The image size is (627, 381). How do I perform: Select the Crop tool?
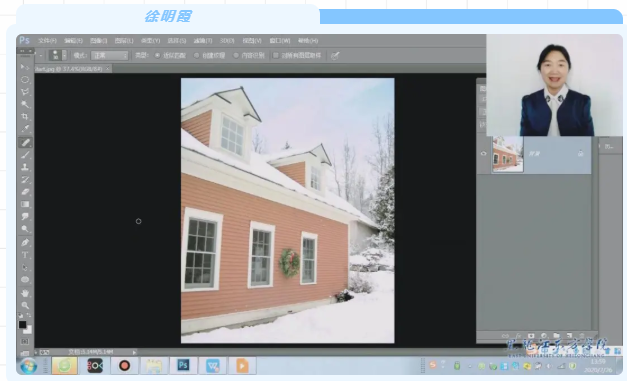click(25, 116)
